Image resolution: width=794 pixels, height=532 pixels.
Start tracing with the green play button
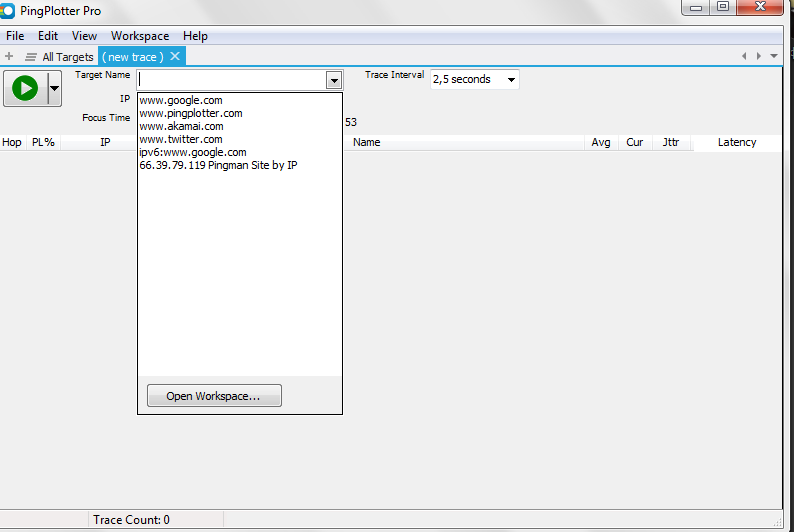(x=25, y=88)
